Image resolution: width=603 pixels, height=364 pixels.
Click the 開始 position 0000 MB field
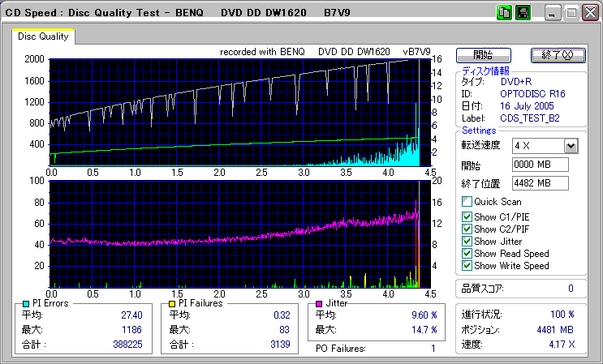[x=540, y=165]
